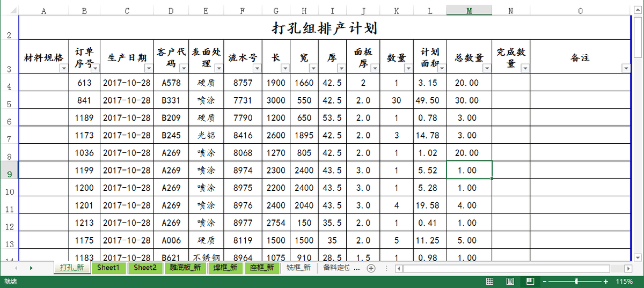Switch to 备料定位 sheet tab

(x=336, y=268)
